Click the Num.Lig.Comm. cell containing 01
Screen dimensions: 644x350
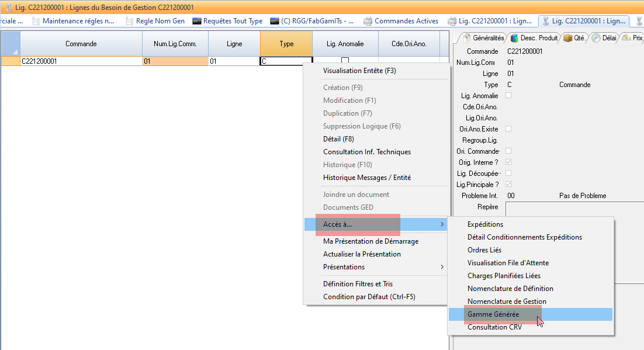click(x=175, y=61)
